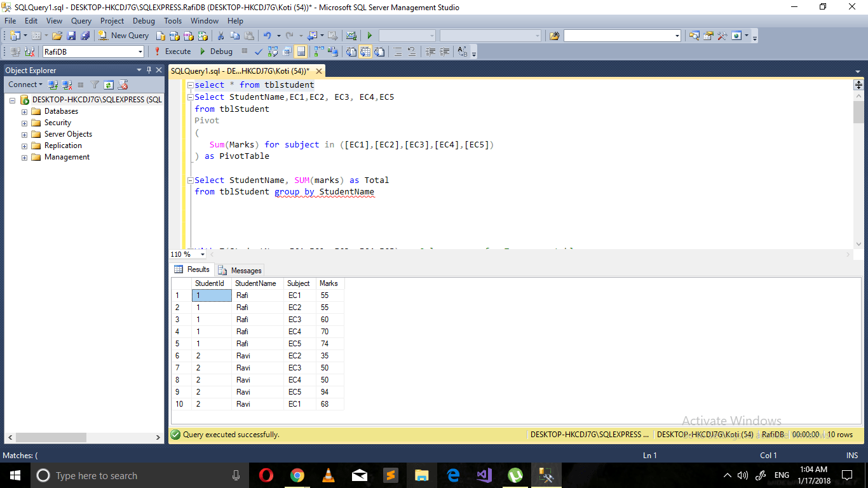Screen dimensions: 868x488
Task: Open the Connect dropdown in Object Explorer
Action: tap(25, 85)
